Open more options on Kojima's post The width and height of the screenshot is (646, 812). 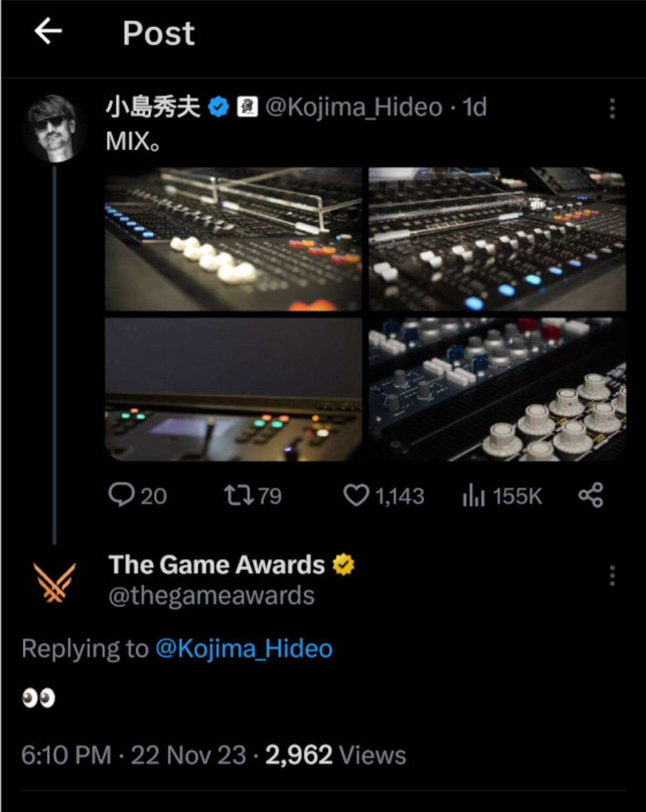click(612, 108)
